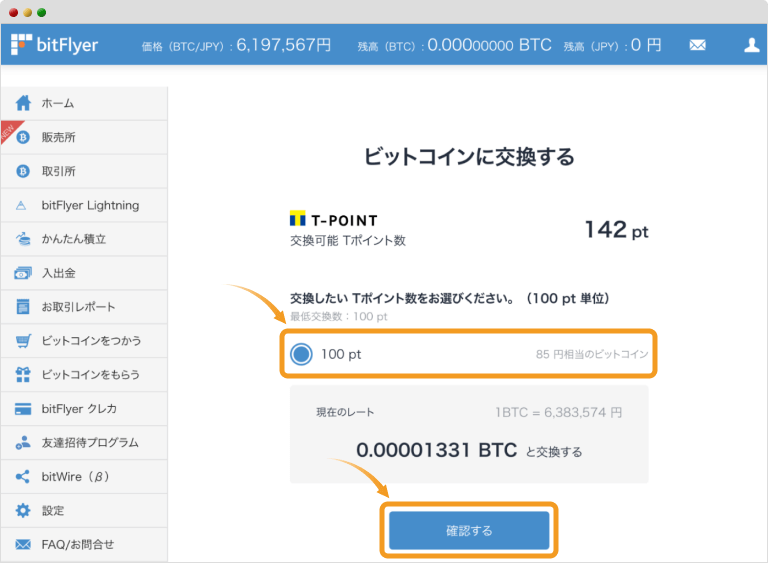Screen dimensions: 768x563
Task: Click the 0.00001331 BTC exchange amount
Action: (x=436, y=450)
